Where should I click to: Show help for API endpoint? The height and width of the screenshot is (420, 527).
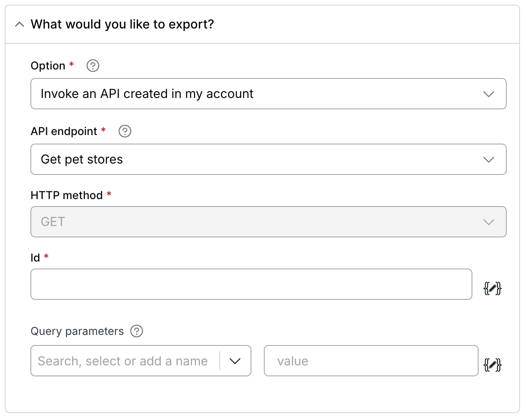125,131
